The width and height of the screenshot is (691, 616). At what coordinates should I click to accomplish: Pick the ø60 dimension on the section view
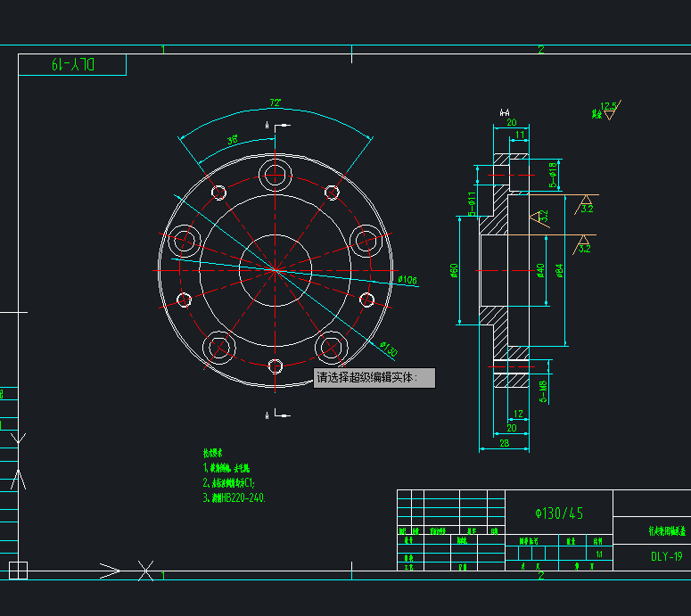pyautogui.click(x=454, y=270)
